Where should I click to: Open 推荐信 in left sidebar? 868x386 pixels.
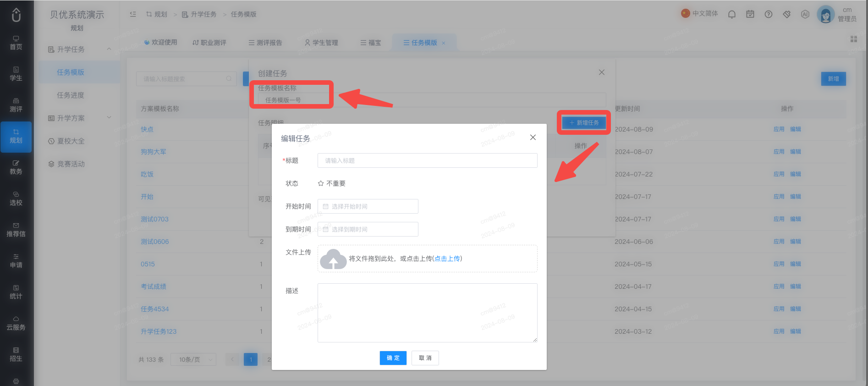coord(16,230)
